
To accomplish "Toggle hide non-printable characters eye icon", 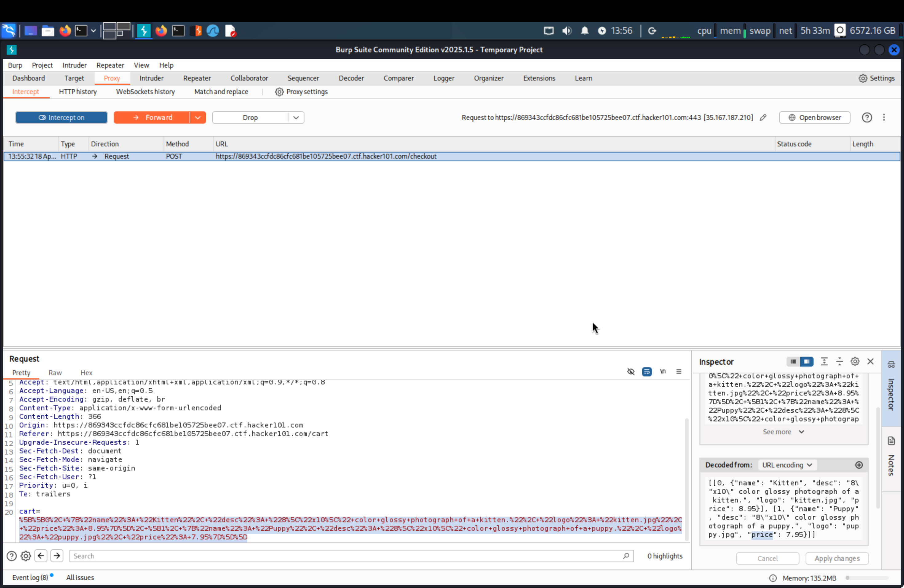I will [x=631, y=371].
